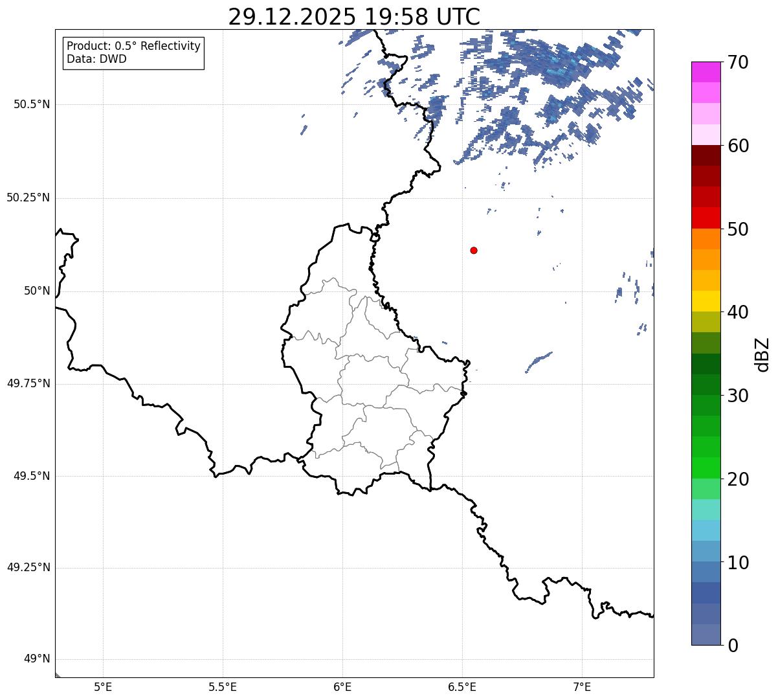
Task: Pick the yellow swatch just above 40
Action: coord(706,302)
